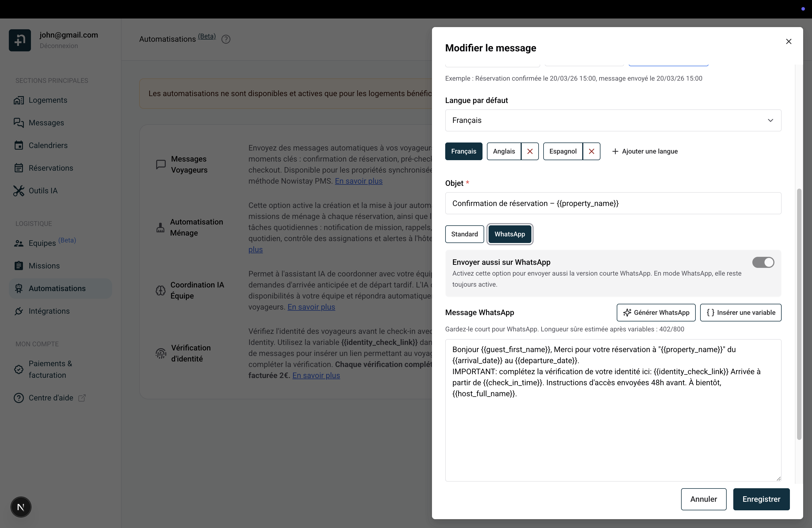Open En savoir plus for Coordination IA Équipe
Screen dimensions: 812x528
point(311,307)
